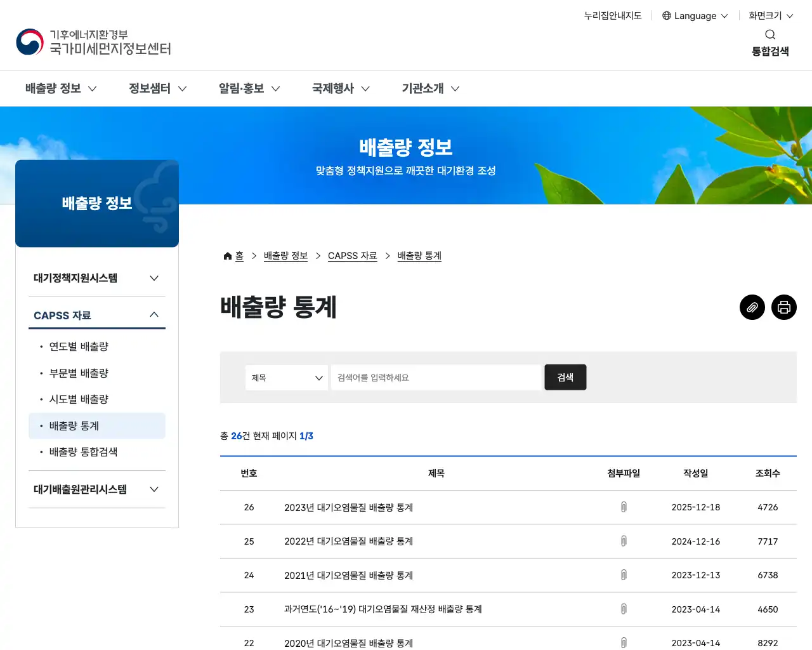Download attachment for 2021년 대기오염물질 배출량 통계

(624, 575)
